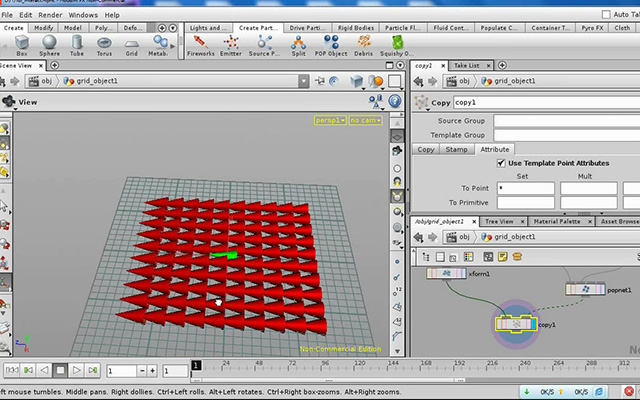Image resolution: width=640 pixels, height=400 pixels.
Task: Switch to the Rigid Bodies shelf
Action: [356, 28]
